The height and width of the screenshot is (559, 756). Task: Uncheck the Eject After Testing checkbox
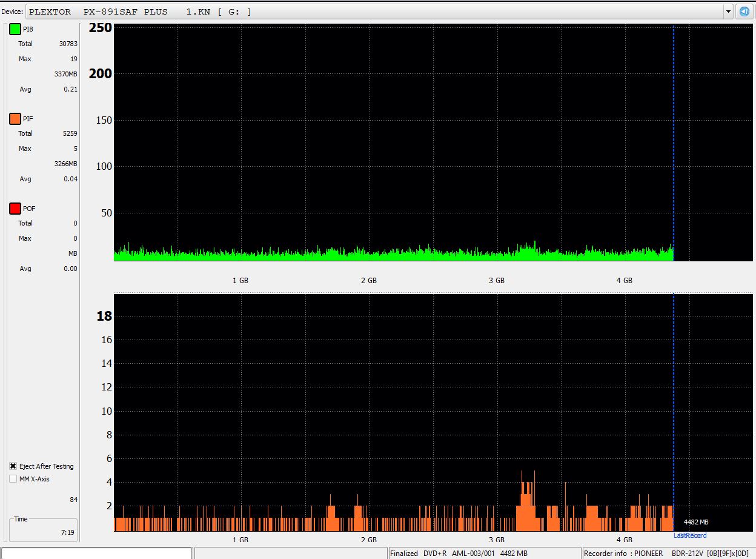pyautogui.click(x=13, y=466)
